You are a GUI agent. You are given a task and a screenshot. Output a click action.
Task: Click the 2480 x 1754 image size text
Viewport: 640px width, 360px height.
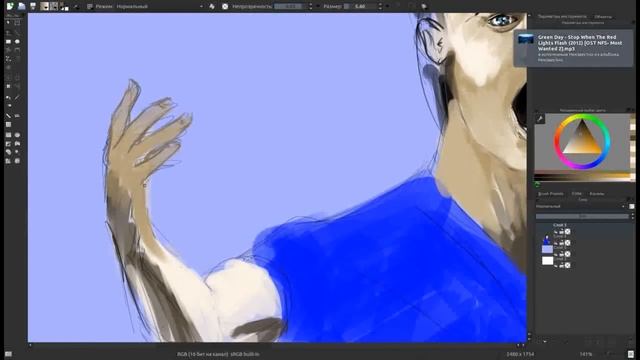[520, 354]
